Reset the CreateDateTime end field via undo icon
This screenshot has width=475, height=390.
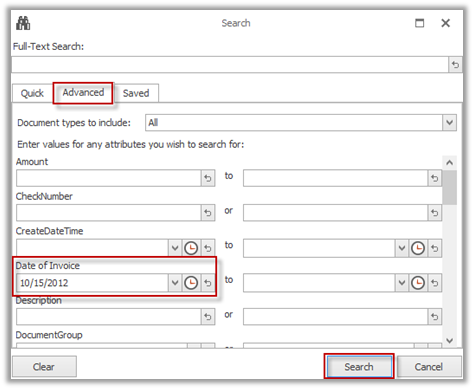pyautogui.click(x=434, y=248)
